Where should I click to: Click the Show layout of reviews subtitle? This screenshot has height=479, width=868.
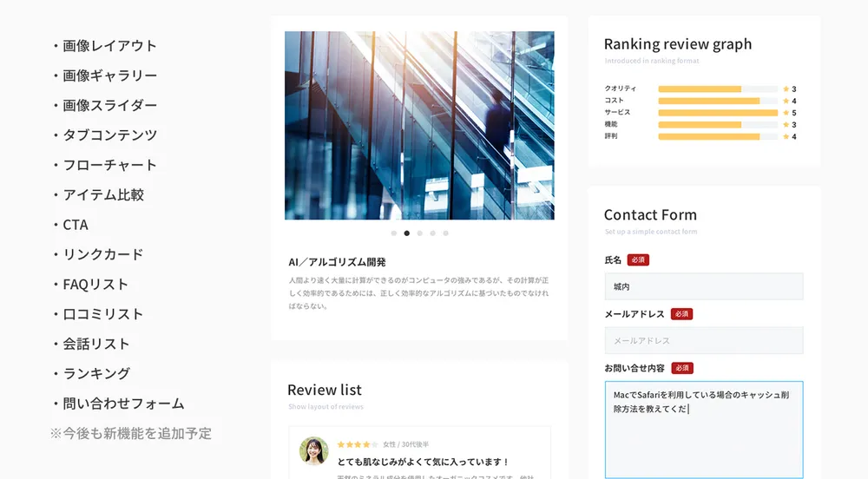tap(326, 406)
